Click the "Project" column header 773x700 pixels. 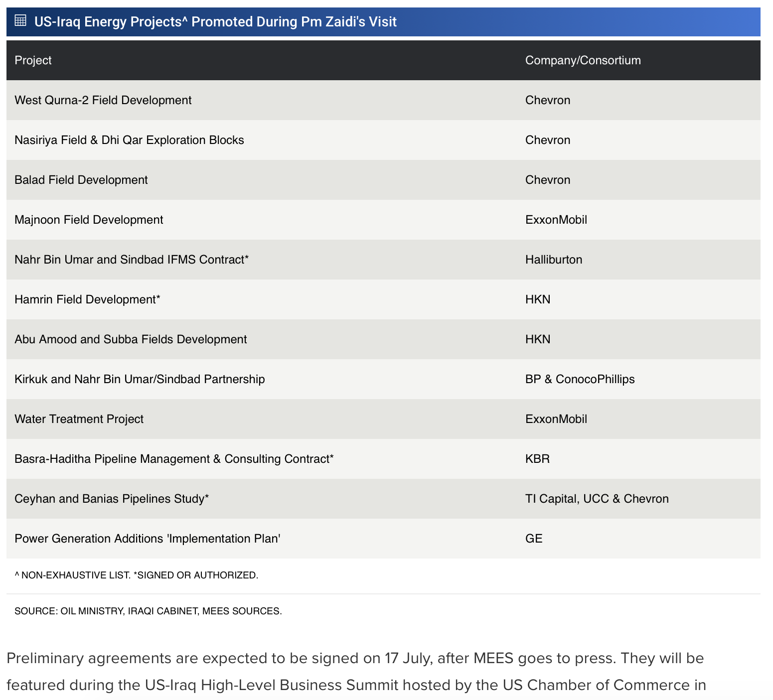coord(33,60)
